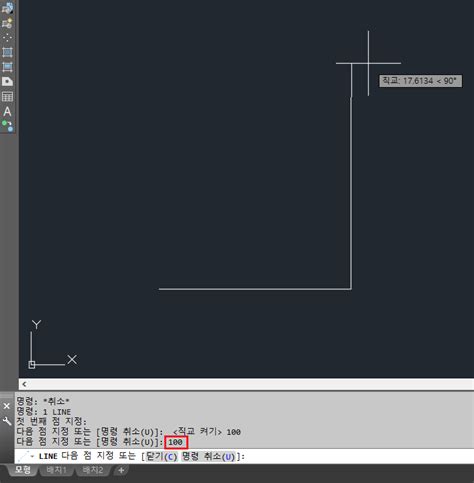Viewport: 474px width, 483px height.
Task: Open the Table tool grid icon
Action: pyautogui.click(x=7, y=97)
